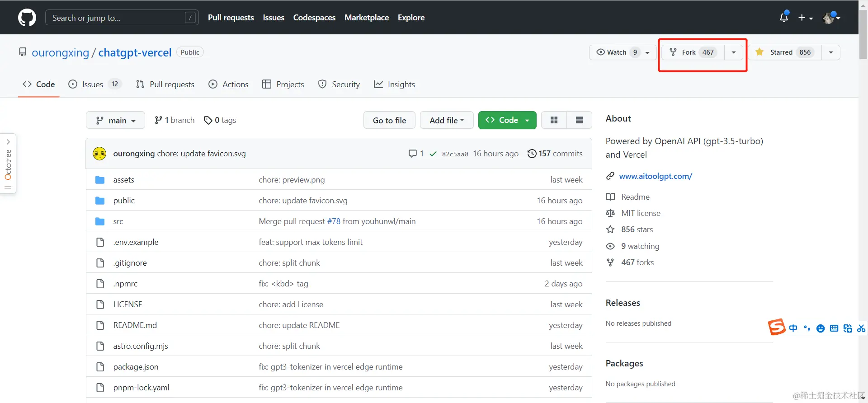Click the Search or jump to field
This screenshot has width=868, height=403.
click(122, 18)
